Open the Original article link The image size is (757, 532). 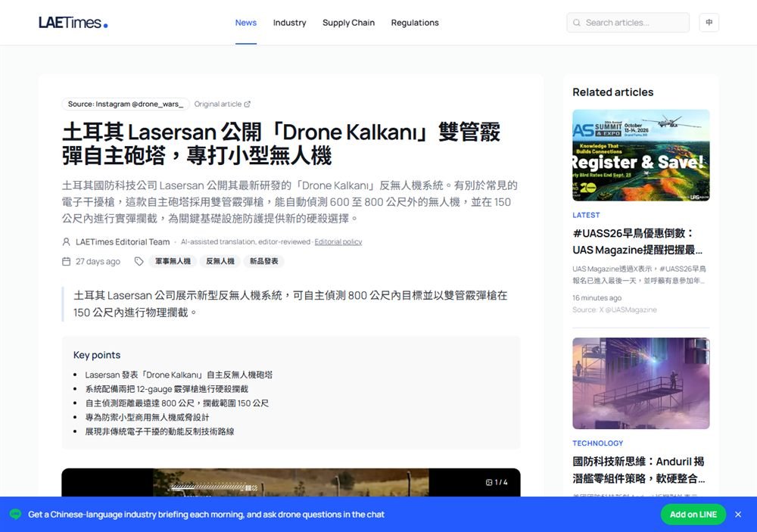tap(222, 104)
